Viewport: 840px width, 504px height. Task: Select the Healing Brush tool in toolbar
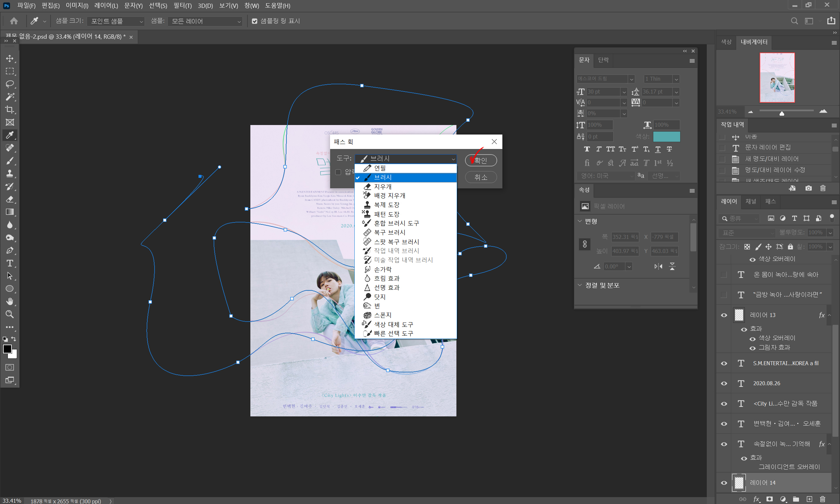(10, 148)
